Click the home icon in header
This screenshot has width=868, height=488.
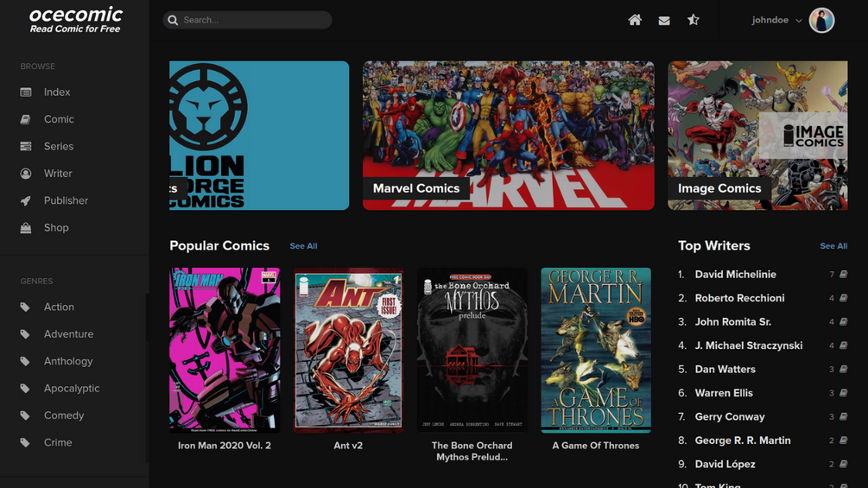(x=635, y=20)
